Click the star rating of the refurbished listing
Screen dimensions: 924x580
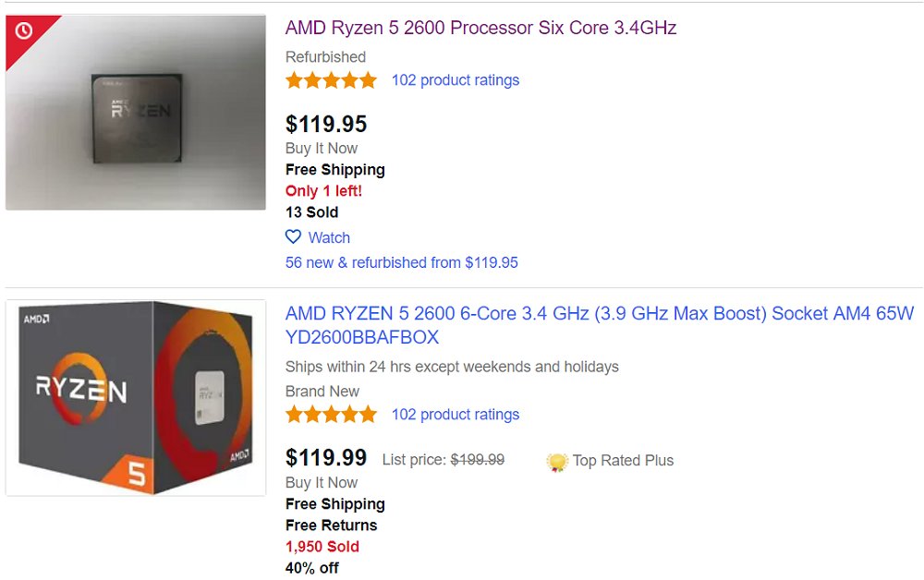click(331, 80)
